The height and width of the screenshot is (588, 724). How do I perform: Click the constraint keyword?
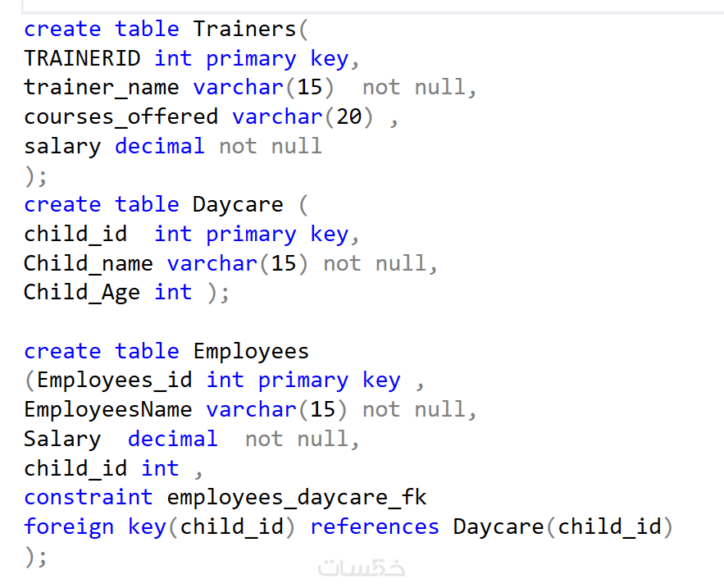point(88,497)
